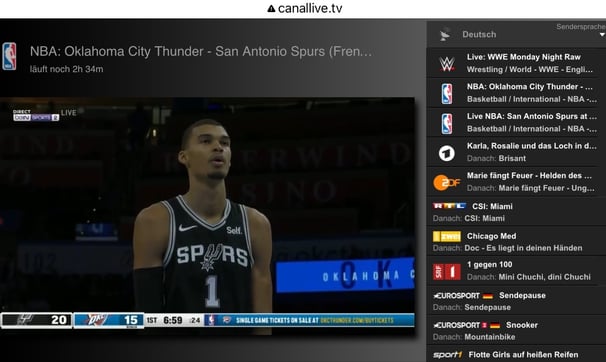Click 'Wrestling / World - WWE' subtitle text
The height and width of the screenshot is (362, 606).
529,70
